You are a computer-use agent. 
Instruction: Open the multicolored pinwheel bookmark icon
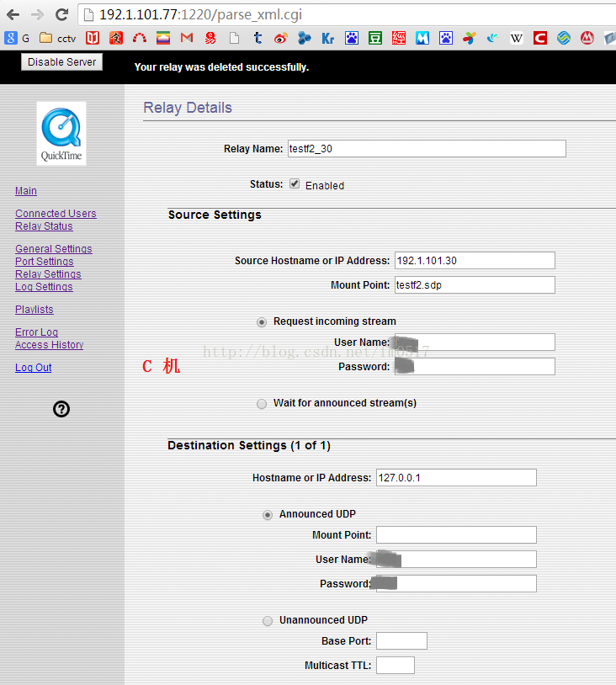(x=470, y=39)
